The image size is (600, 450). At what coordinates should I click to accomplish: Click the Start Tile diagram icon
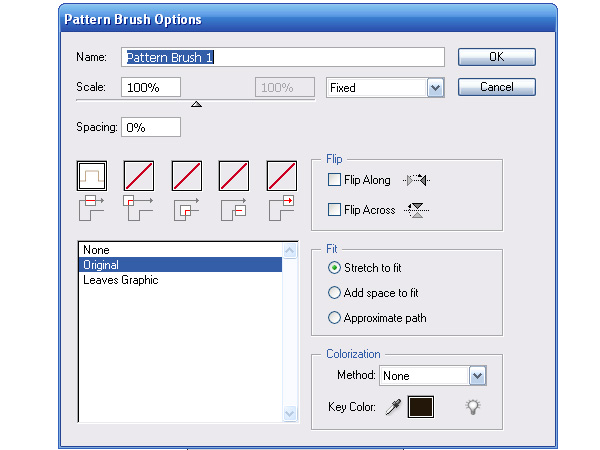pos(233,209)
